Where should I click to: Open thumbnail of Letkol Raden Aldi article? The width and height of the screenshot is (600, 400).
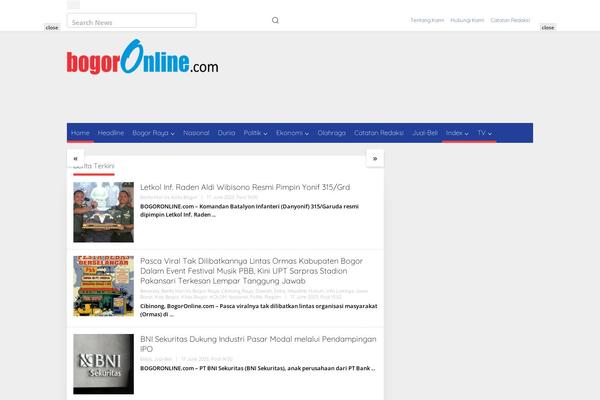click(104, 212)
